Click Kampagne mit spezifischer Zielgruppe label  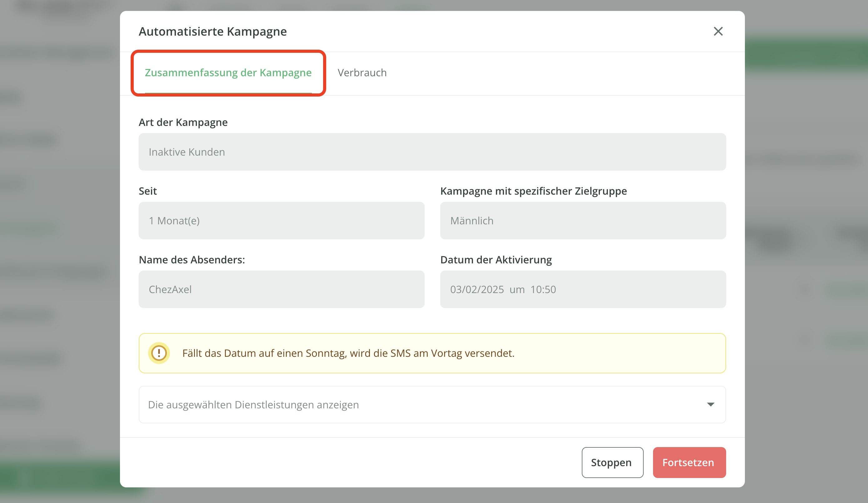533,191
